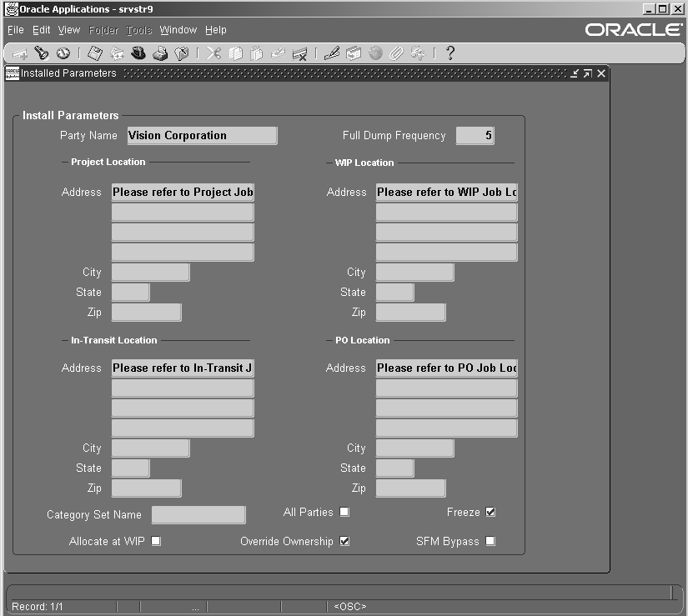Click the Clear Record eraser icon

tap(279, 53)
